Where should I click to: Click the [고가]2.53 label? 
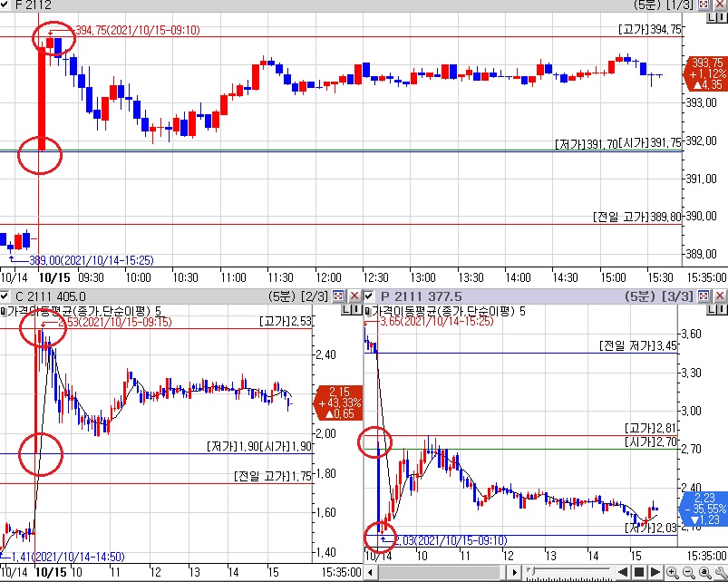pyautogui.click(x=286, y=321)
